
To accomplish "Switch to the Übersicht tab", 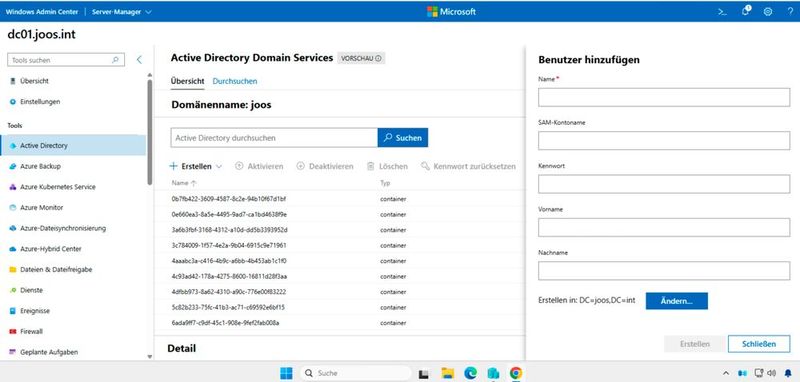I will pos(187,81).
